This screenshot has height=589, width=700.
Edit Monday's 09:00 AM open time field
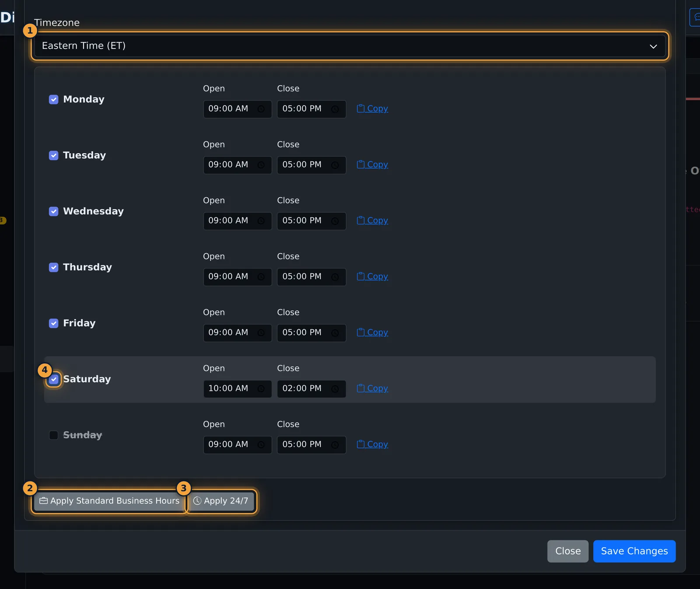[x=238, y=109]
